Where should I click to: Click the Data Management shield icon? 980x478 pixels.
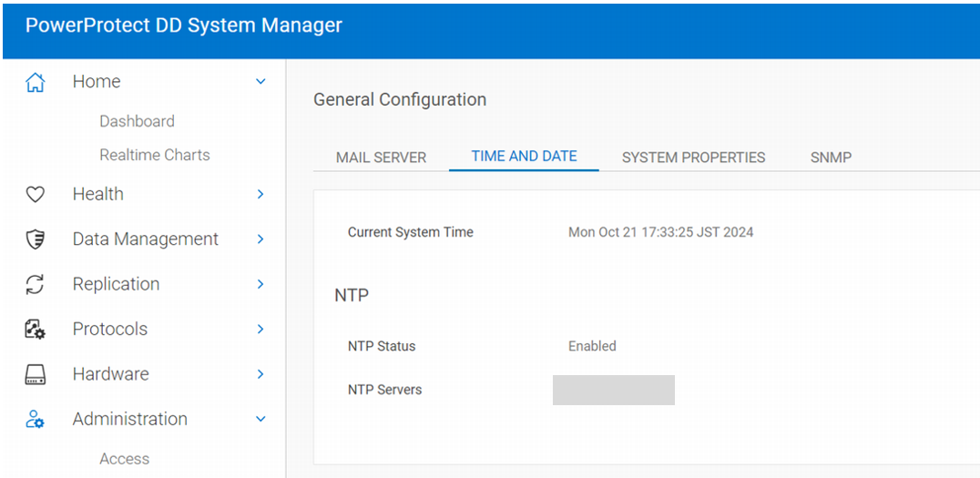coord(35,239)
